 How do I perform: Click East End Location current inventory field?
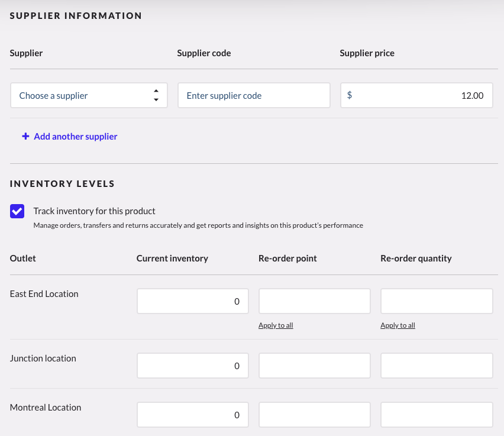pos(193,301)
